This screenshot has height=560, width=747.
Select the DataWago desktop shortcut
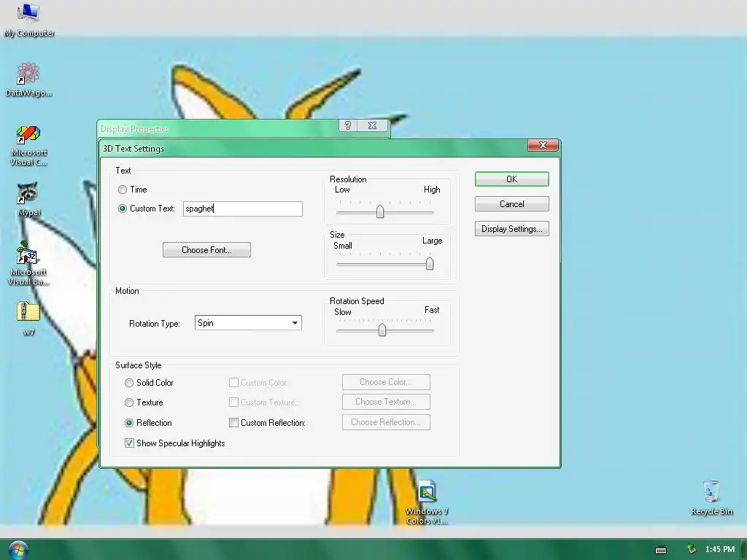[28, 79]
